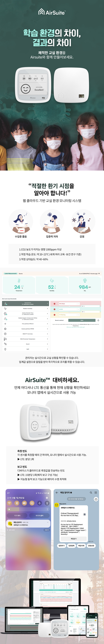
Task: Click the Light bulb row icon
Action: tap(5, 349)
